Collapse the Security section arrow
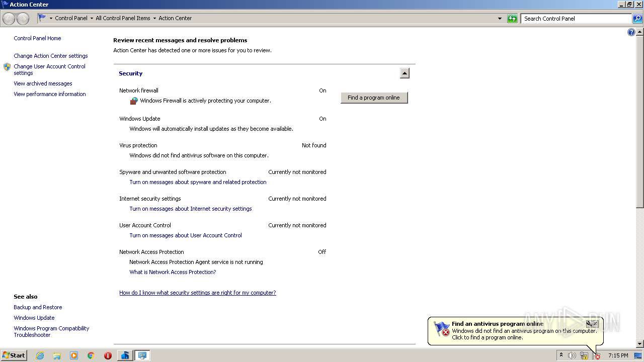 pos(405,73)
